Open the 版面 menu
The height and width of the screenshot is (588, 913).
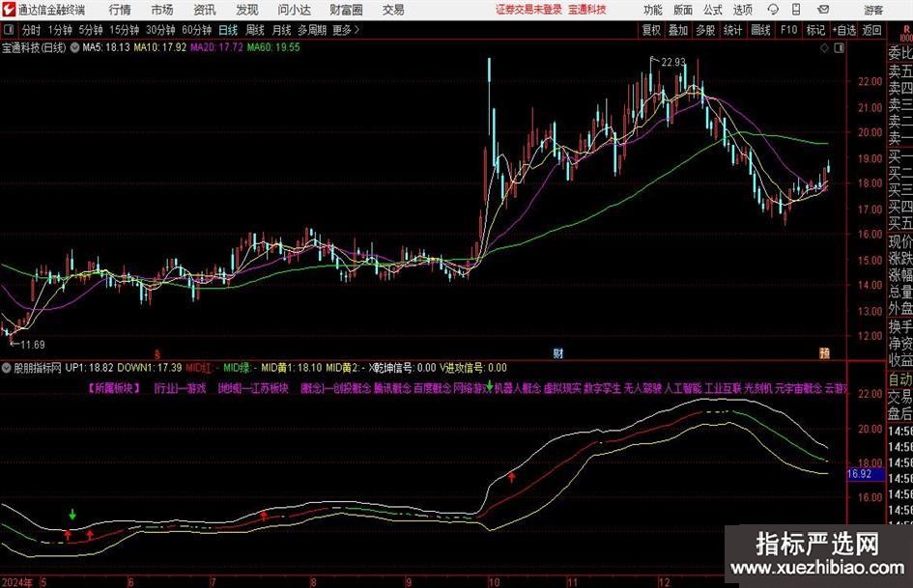(682, 10)
